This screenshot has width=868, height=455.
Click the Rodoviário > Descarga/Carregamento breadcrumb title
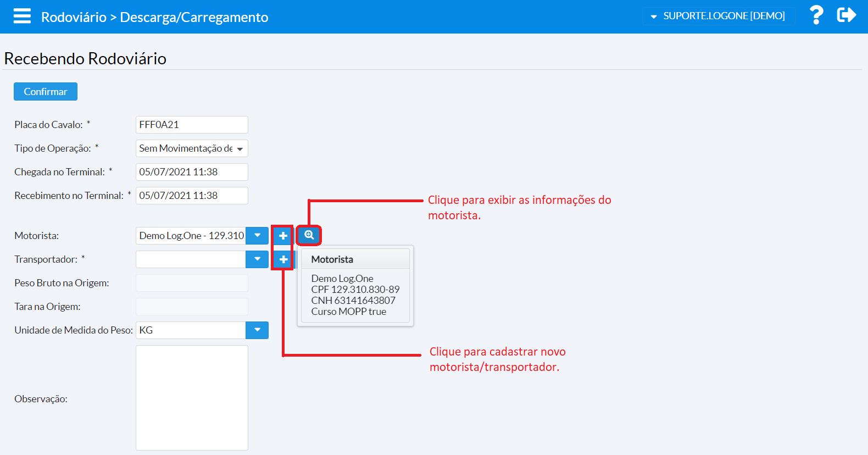click(154, 17)
